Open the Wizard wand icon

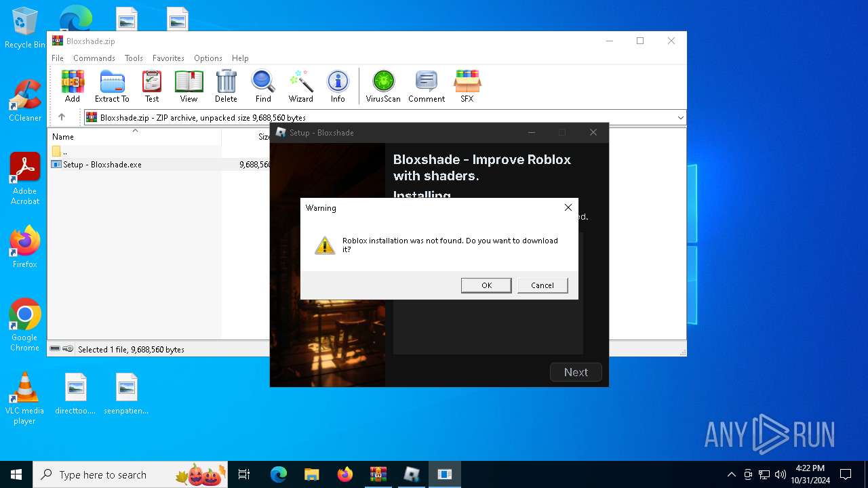coord(301,86)
